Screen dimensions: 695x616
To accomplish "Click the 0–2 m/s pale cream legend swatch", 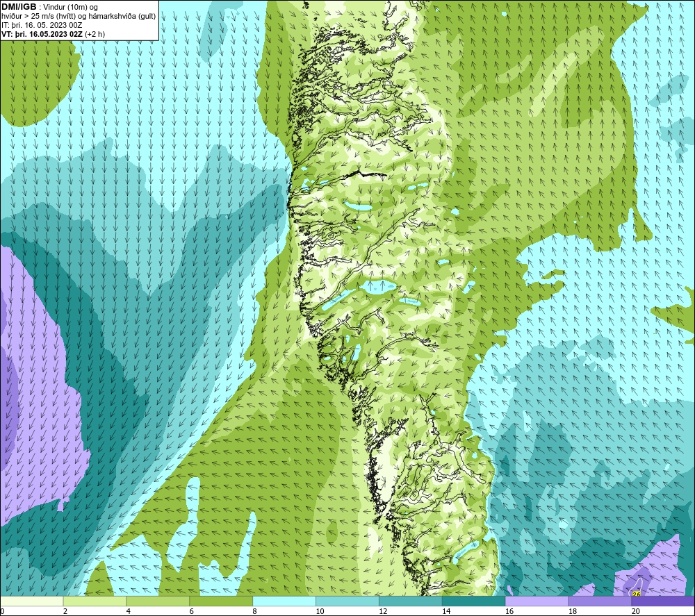I will coord(31,601).
